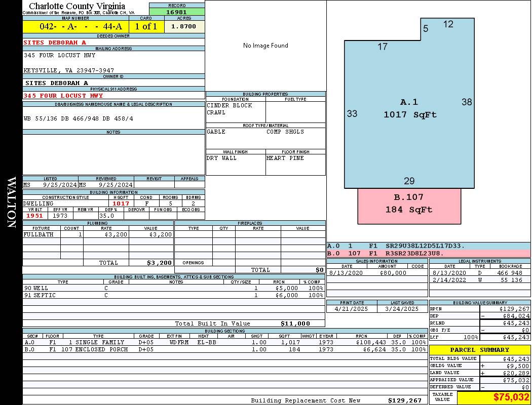The image size is (532, 405).
Task: Click the red deeded owner name
Action: tap(55, 43)
